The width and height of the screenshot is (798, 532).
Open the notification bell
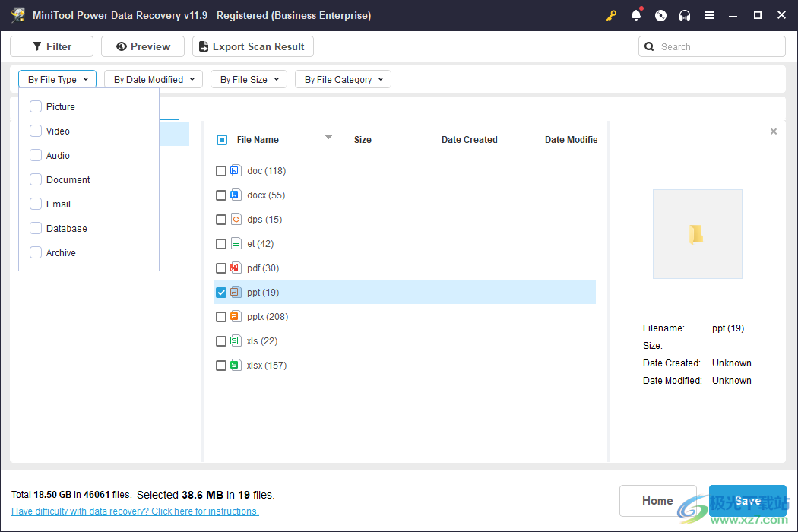coord(636,16)
